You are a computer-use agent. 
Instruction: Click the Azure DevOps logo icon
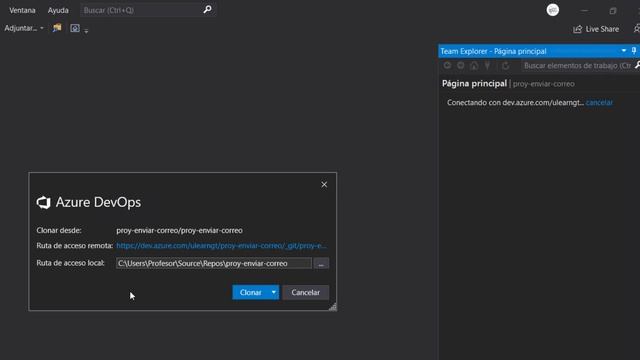(x=43, y=202)
